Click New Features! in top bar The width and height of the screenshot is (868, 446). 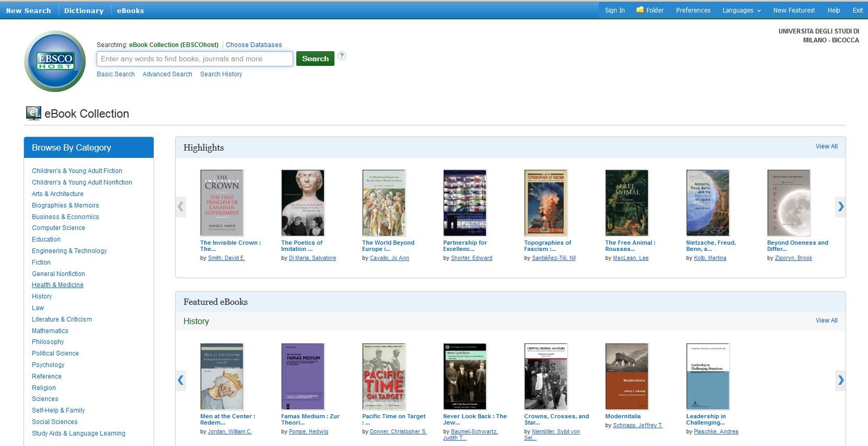click(x=794, y=10)
